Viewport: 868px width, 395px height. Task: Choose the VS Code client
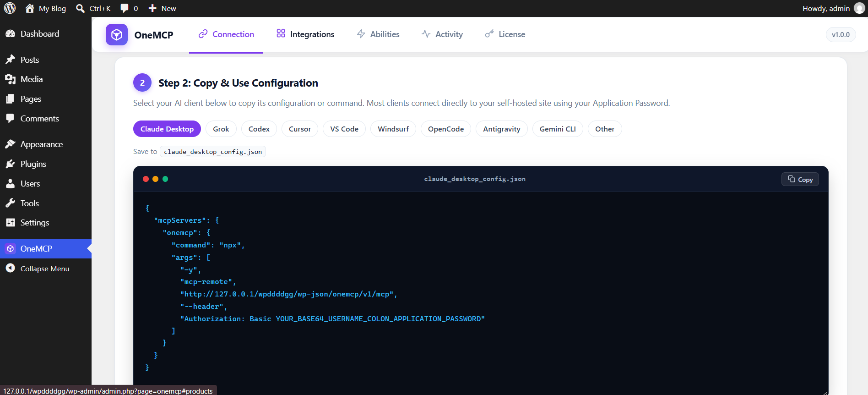(x=344, y=129)
